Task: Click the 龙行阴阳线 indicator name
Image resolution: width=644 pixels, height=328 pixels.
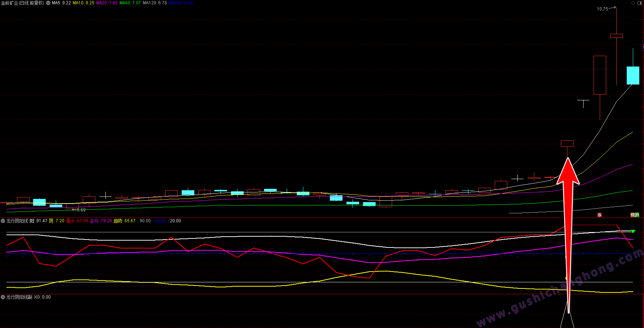Action: tap(17, 221)
